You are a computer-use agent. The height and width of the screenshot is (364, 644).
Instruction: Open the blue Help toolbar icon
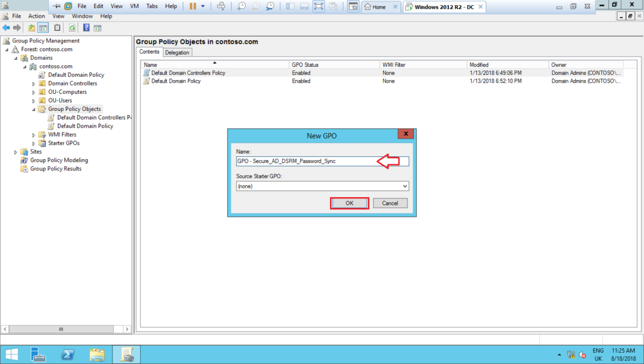pyautogui.click(x=86, y=28)
